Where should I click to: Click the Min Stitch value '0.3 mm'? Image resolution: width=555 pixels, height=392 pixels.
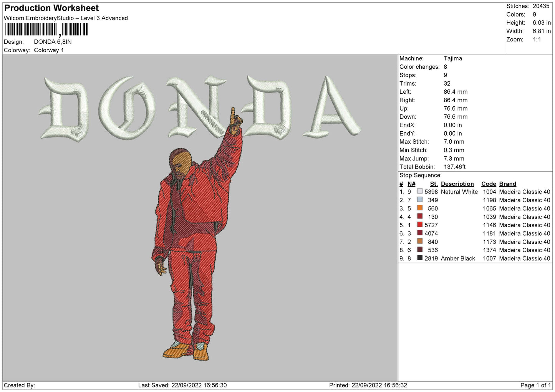coord(454,150)
